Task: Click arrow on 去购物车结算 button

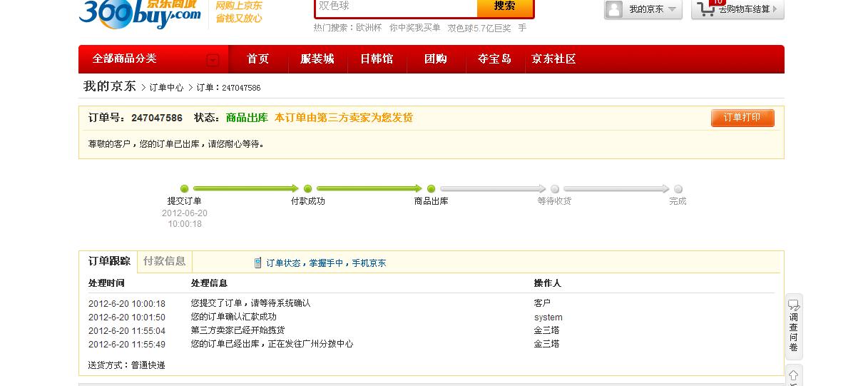Action: click(775, 10)
